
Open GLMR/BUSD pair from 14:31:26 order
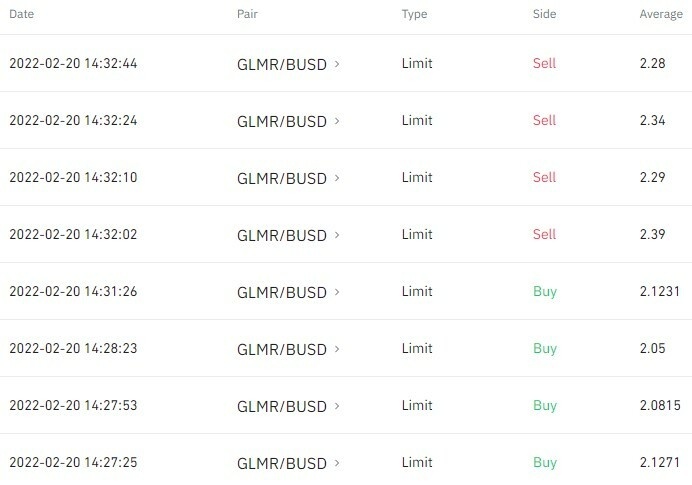(x=281, y=292)
